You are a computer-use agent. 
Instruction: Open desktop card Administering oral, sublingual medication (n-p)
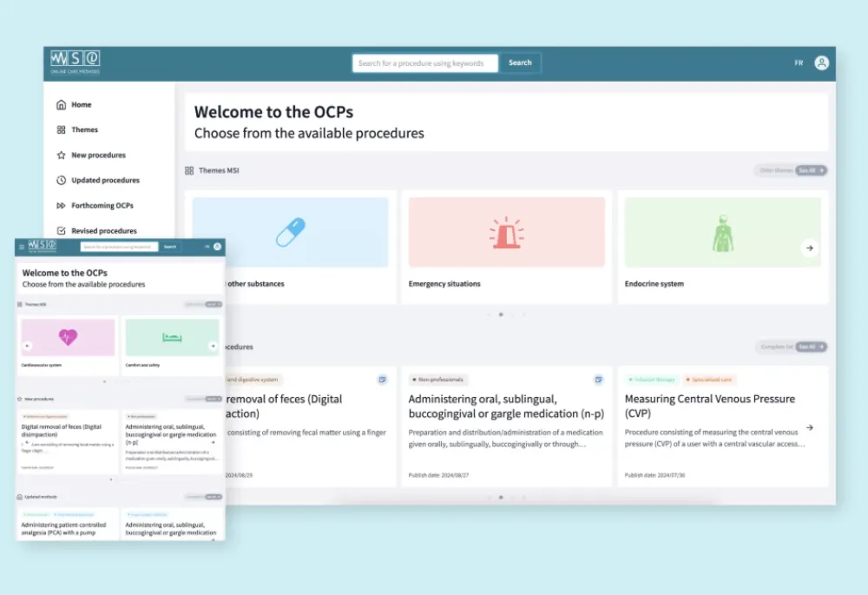[x=507, y=426]
